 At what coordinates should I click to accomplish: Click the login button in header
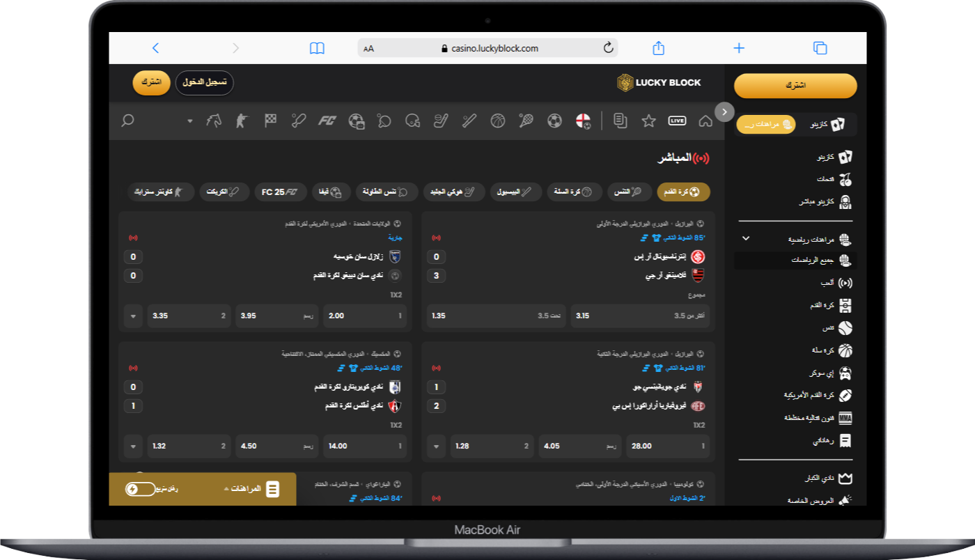click(x=204, y=82)
